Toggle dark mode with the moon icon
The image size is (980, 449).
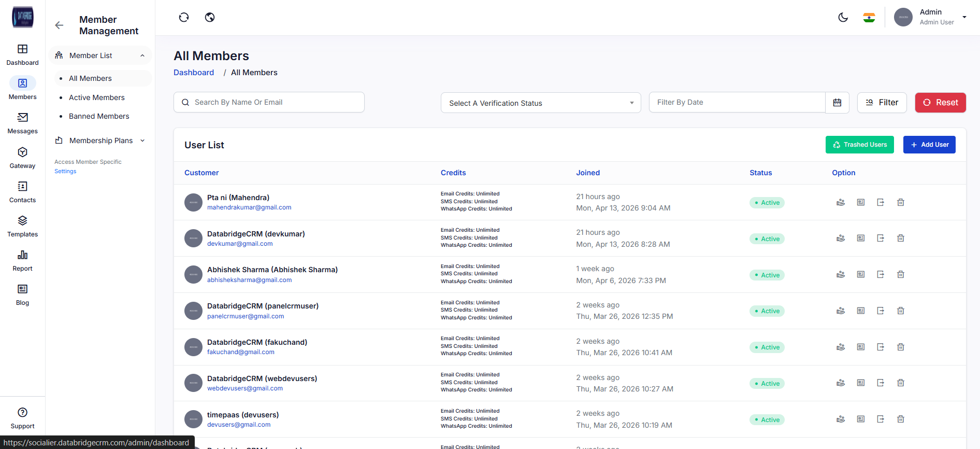(843, 18)
